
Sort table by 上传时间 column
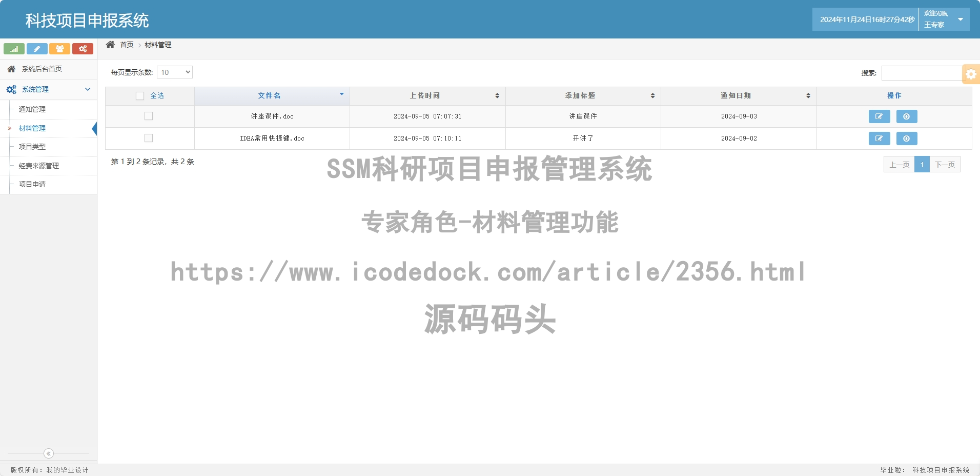[x=427, y=96]
